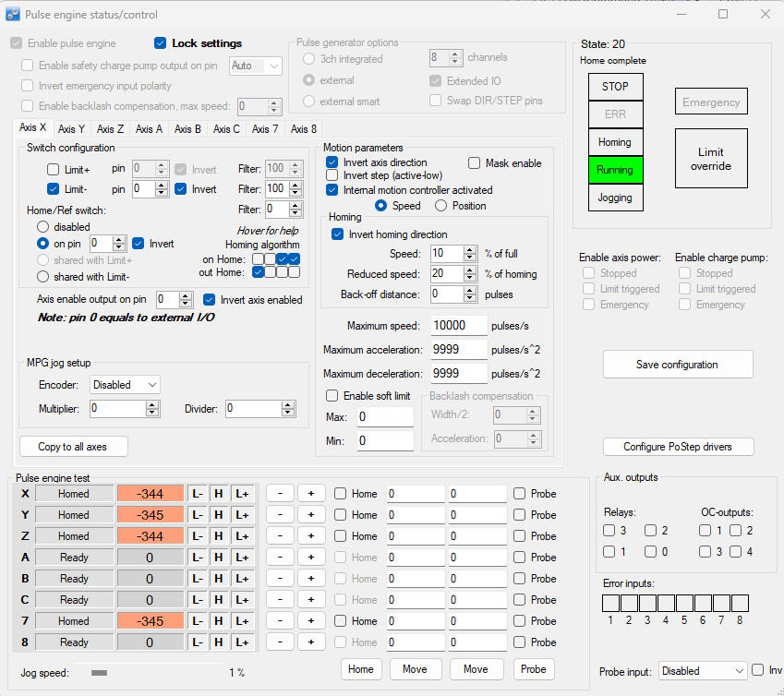This screenshot has height=696, width=784.
Task: Click the X row L- indicator
Action: coord(198,494)
